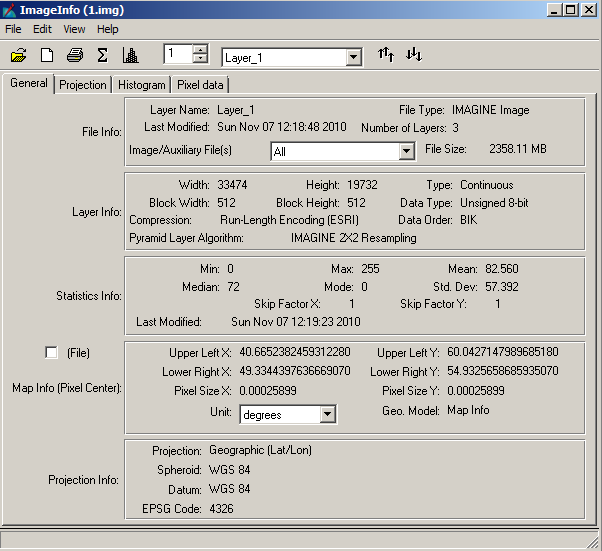Open the Pixel data tab
This screenshot has width=602, height=551.
pyautogui.click(x=200, y=85)
